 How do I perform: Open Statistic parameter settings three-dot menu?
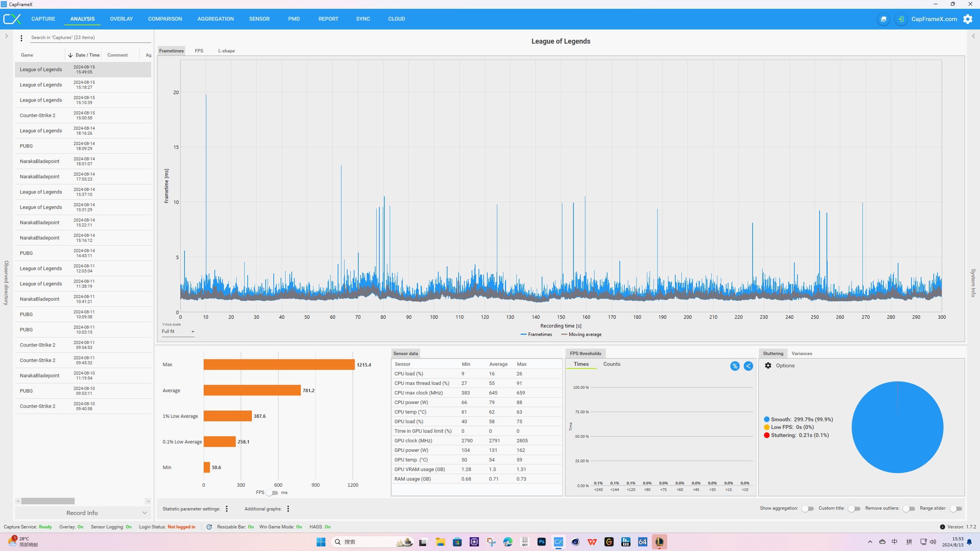point(227,509)
